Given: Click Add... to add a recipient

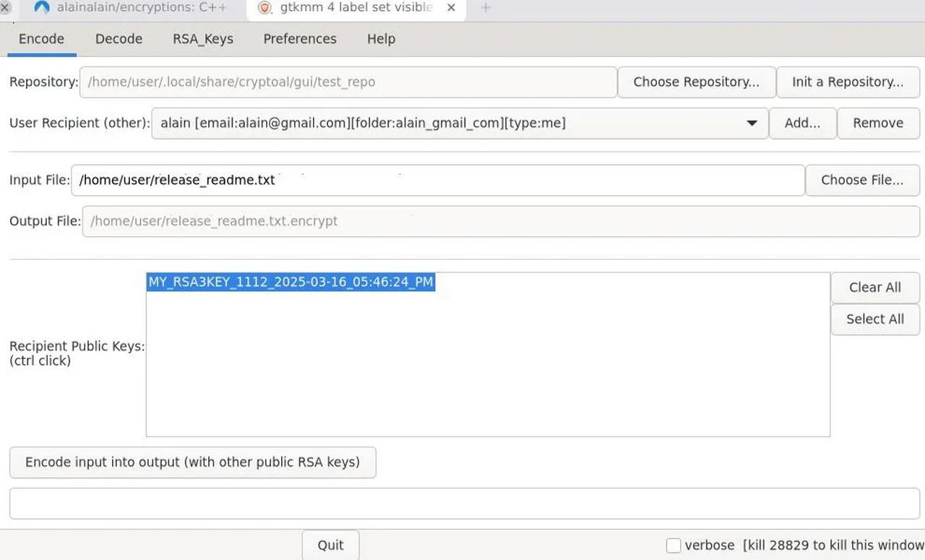Looking at the screenshot, I should click(x=802, y=123).
